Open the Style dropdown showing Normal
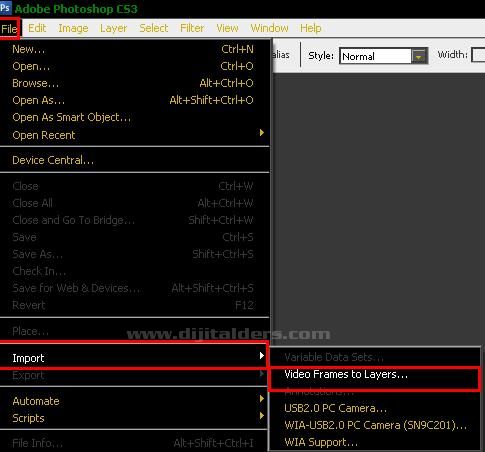This screenshot has width=485, height=452. pos(383,56)
